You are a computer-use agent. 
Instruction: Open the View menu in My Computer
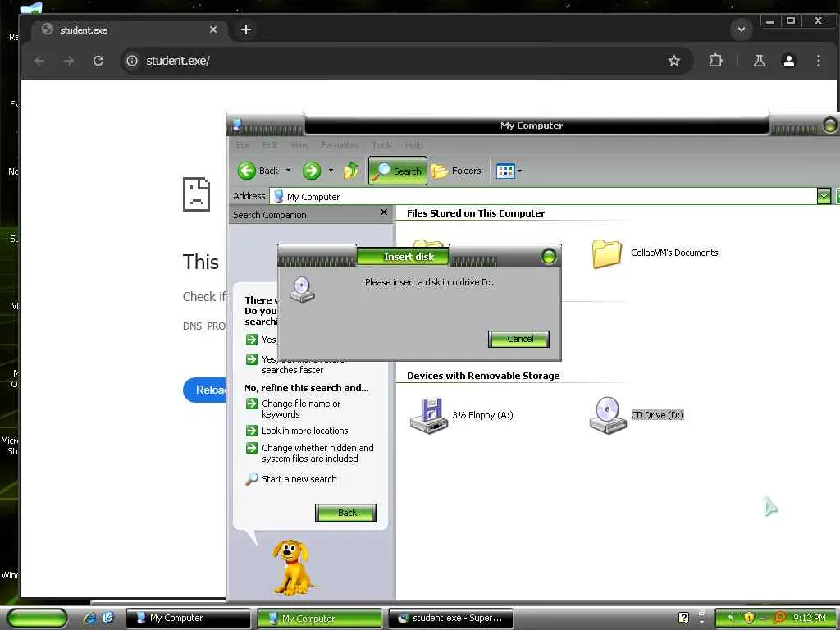pos(299,145)
